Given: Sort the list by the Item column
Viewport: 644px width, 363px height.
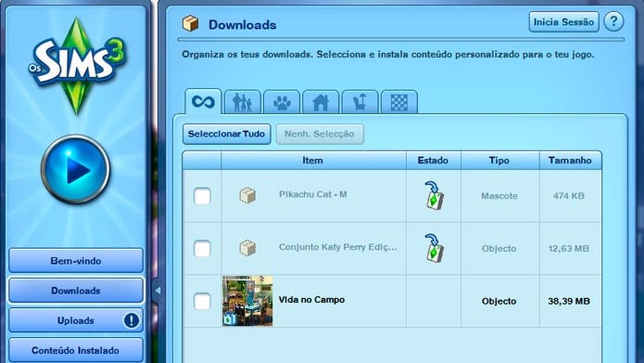Looking at the screenshot, I should coord(313,161).
